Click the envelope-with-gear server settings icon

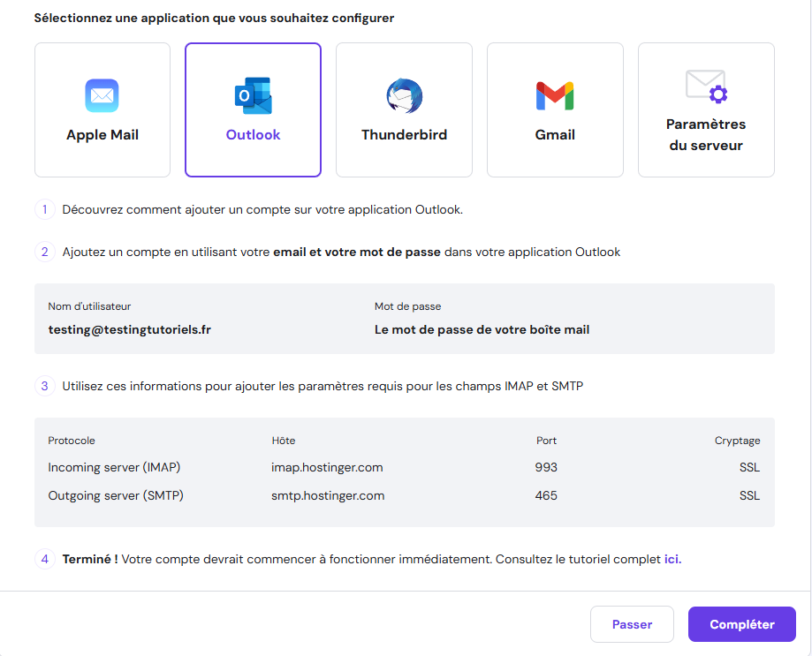[705, 84]
